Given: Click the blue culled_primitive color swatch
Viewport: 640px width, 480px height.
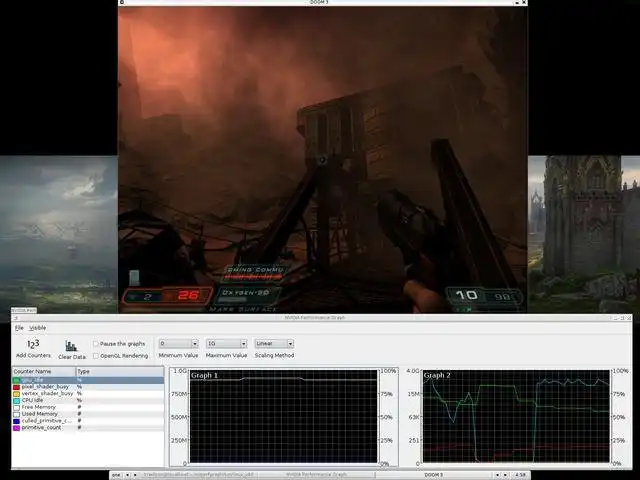Looking at the screenshot, I should (16, 421).
